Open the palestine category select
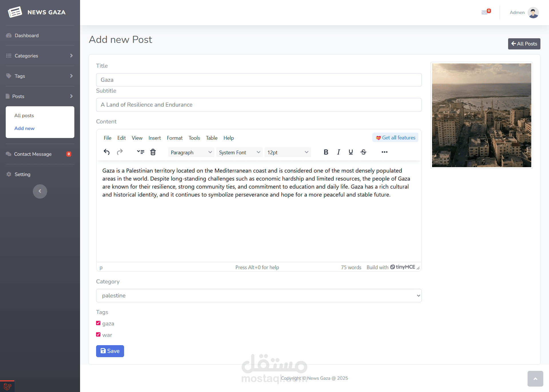This screenshot has width=549, height=392. [x=259, y=295]
